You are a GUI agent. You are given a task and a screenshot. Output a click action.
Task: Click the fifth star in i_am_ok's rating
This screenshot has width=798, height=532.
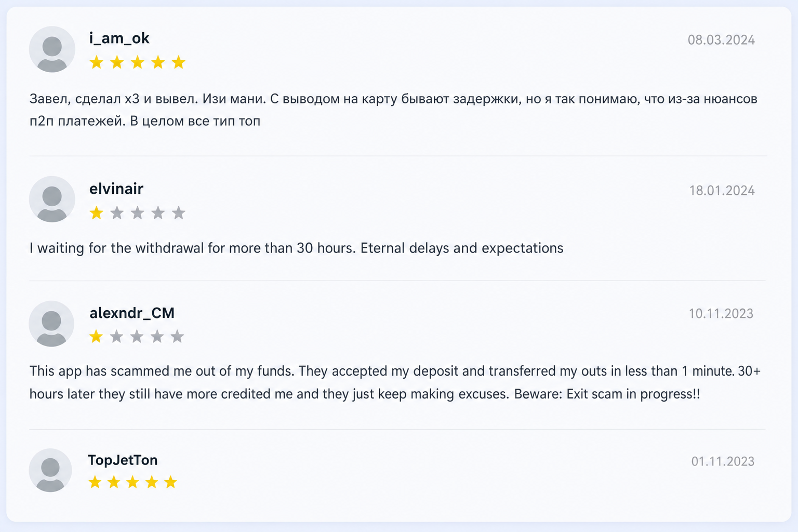click(x=178, y=62)
